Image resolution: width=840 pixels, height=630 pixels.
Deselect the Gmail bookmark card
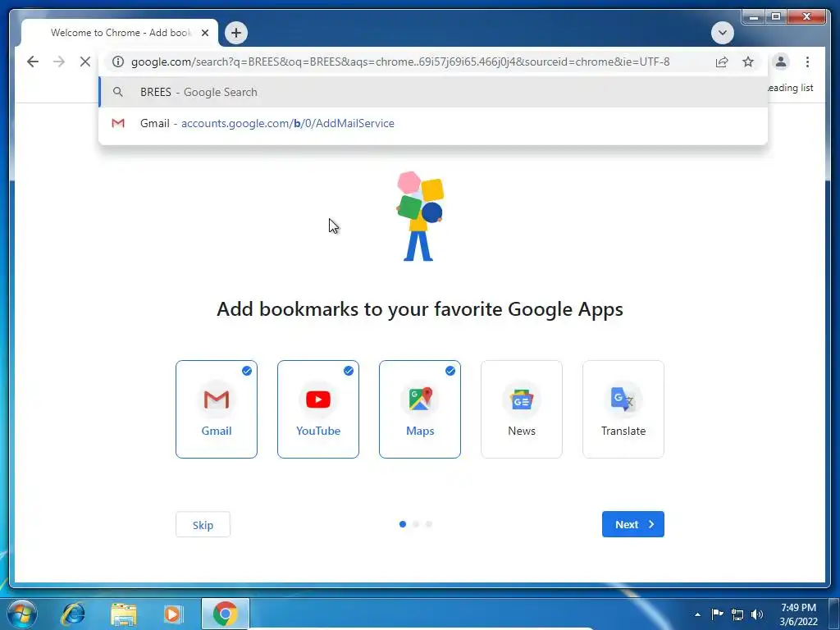tap(217, 409)
